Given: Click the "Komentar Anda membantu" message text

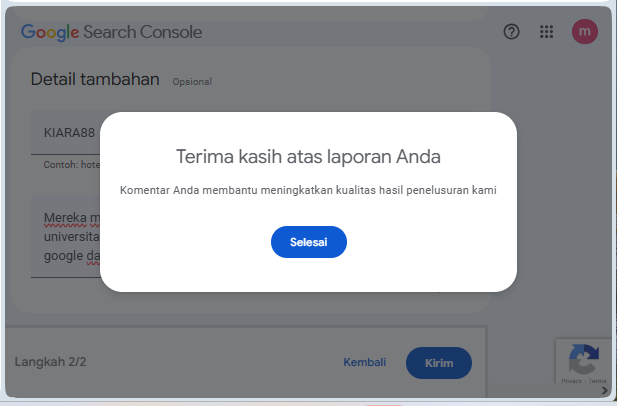Looking at the screenshot, I should pos(308,190).
